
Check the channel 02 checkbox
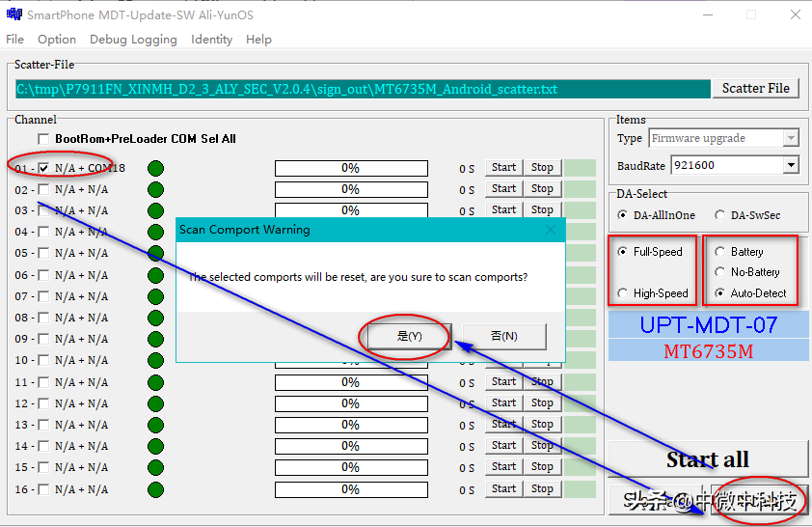coord(43,189)
